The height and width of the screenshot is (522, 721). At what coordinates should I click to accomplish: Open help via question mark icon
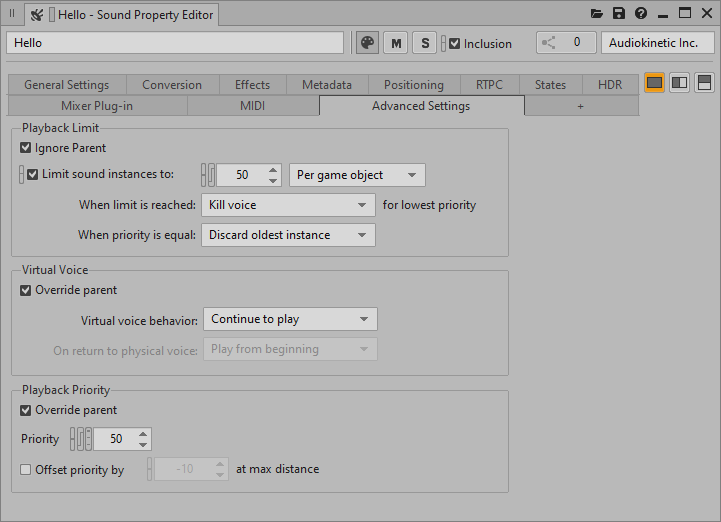click(641, 14)
